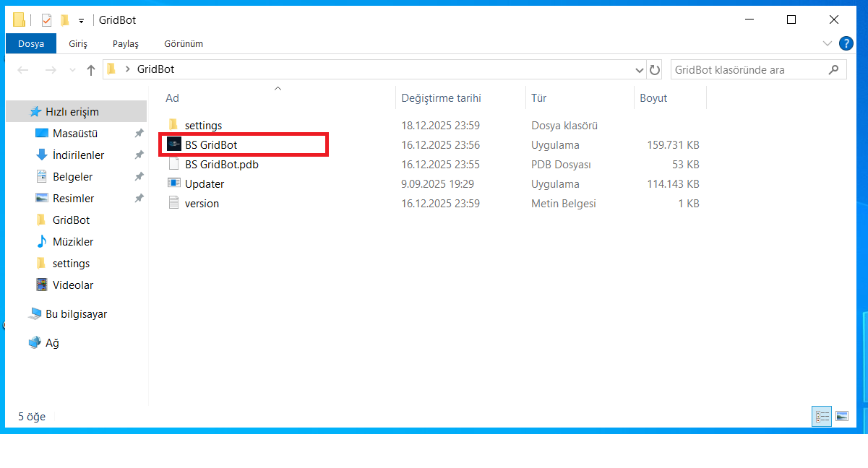Expand the ribbon using chevron

(828, 43)
